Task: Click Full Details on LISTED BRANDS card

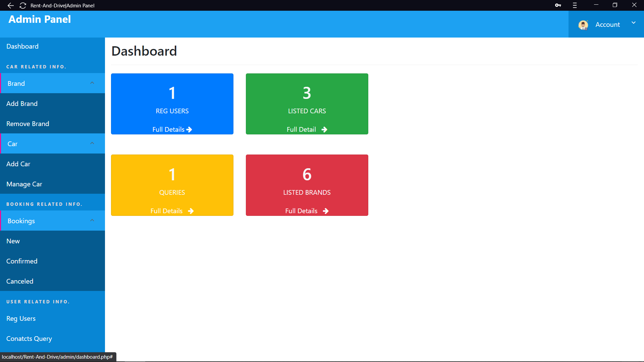Action: (x=301, y=210)
